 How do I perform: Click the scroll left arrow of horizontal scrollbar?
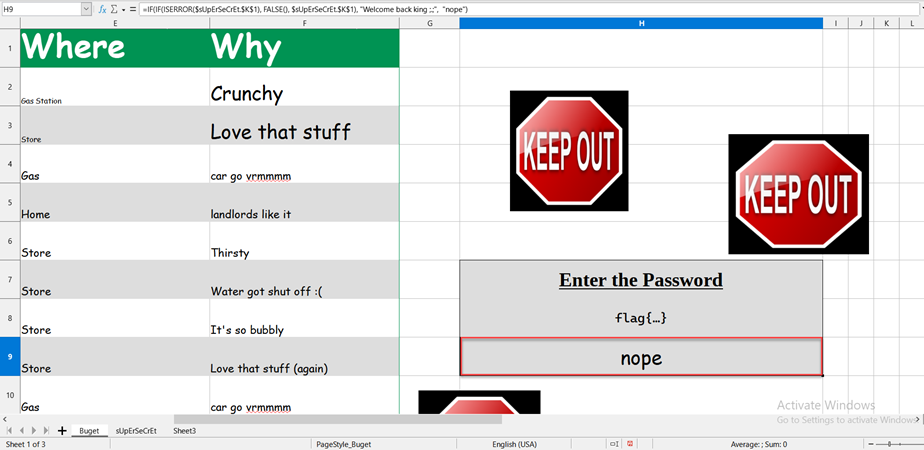[x=4, y=419]
